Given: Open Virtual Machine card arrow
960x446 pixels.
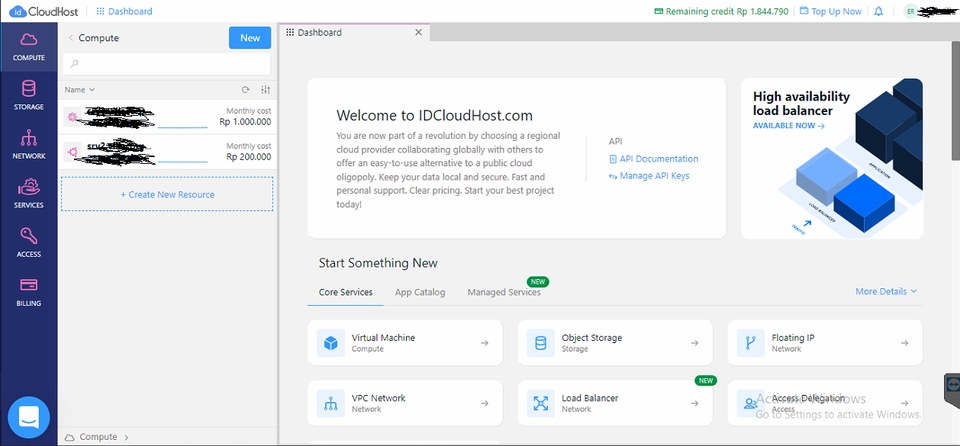Looking at the screenshot, I should pyautogui.click(x=484, y=343).
